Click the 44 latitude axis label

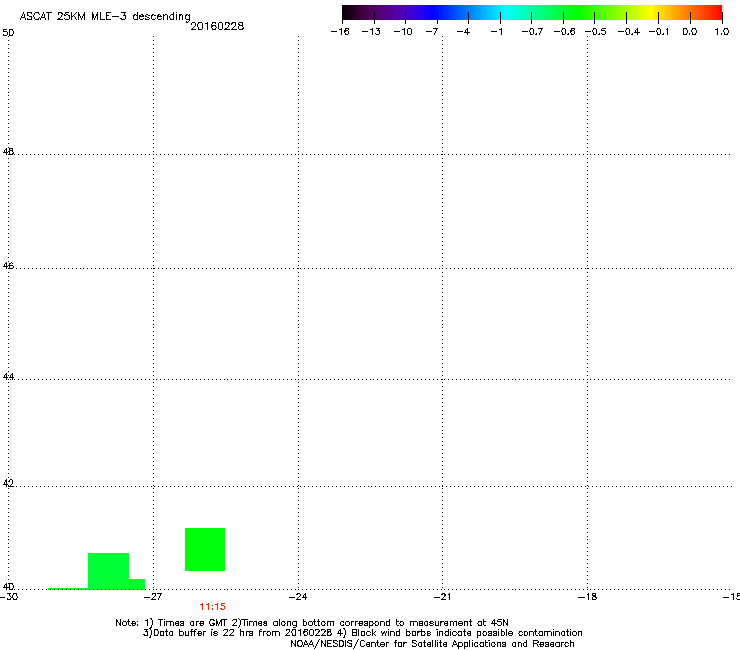point(8,377)
